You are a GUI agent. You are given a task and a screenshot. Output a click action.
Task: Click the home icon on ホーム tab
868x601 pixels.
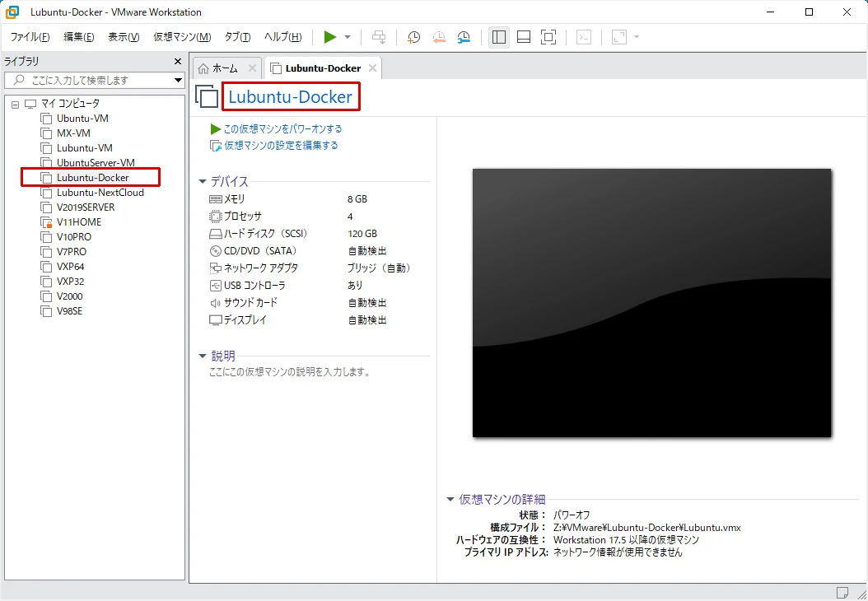203,68
